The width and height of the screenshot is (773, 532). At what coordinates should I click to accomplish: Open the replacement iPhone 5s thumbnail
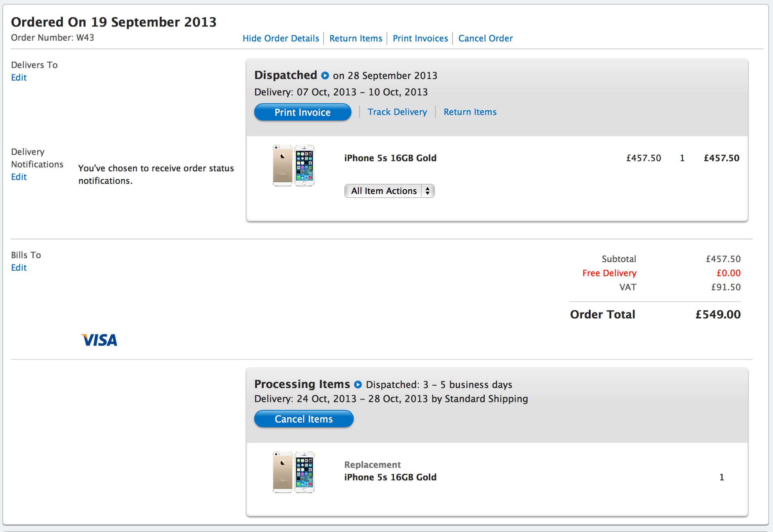293,472
